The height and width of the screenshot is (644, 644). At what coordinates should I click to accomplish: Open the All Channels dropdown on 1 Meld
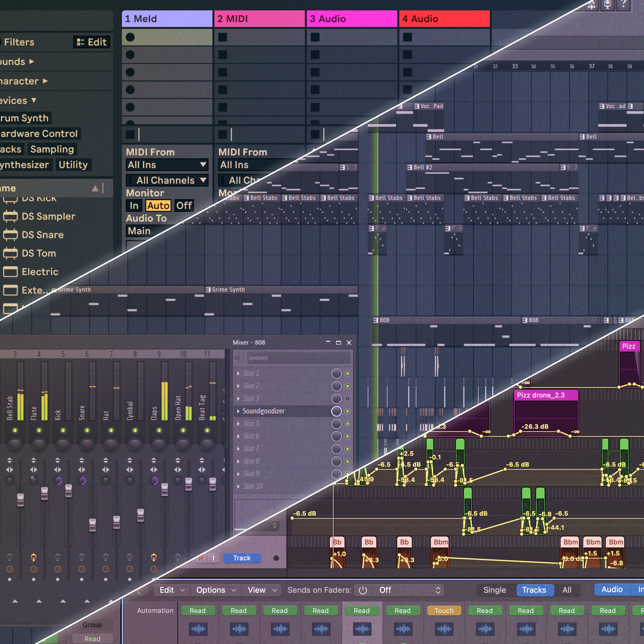pos(167,180)
